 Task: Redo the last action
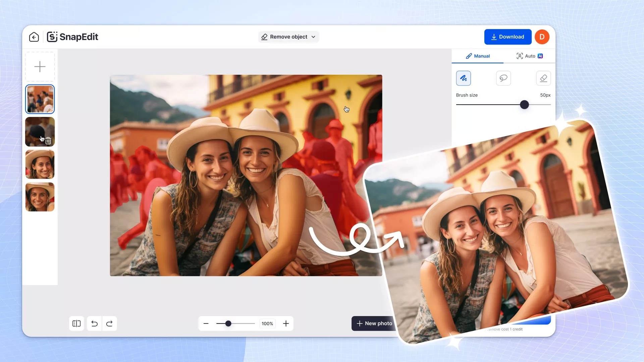[x=109, y=323]
